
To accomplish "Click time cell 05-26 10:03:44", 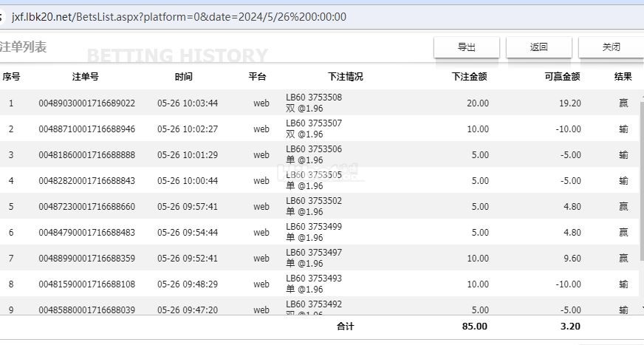I will click(188, 103).
